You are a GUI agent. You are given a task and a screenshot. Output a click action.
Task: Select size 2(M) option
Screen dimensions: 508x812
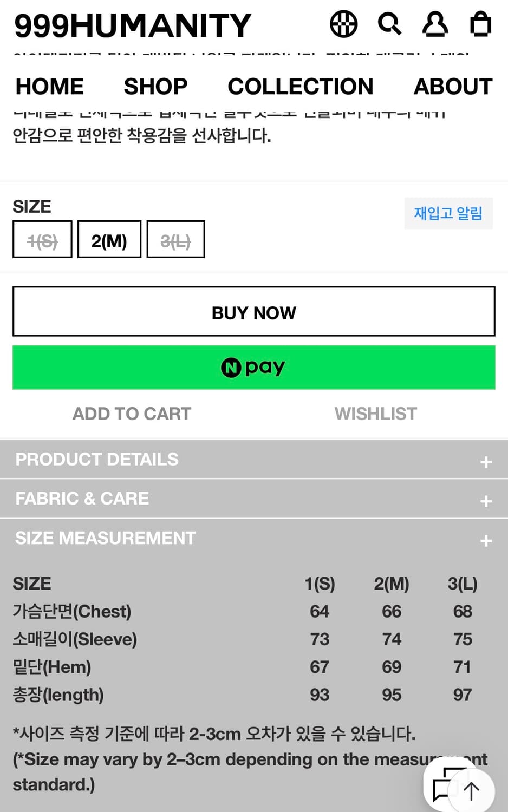click(109, 239)
